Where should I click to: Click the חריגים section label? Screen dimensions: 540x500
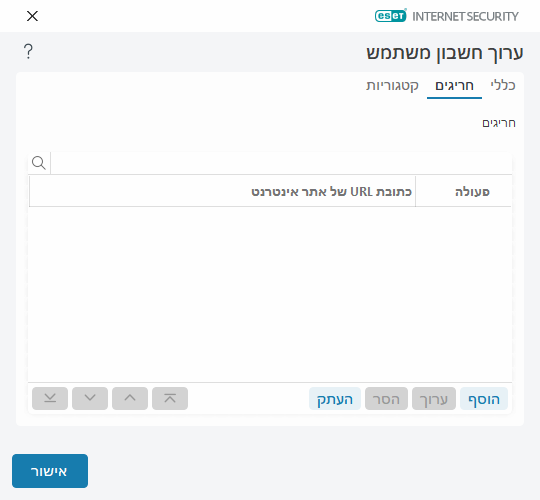click(x=499, y=123)
